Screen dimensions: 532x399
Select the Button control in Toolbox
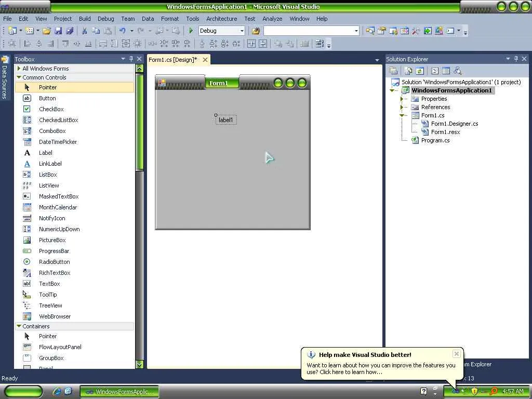click(x=47, y=98)
